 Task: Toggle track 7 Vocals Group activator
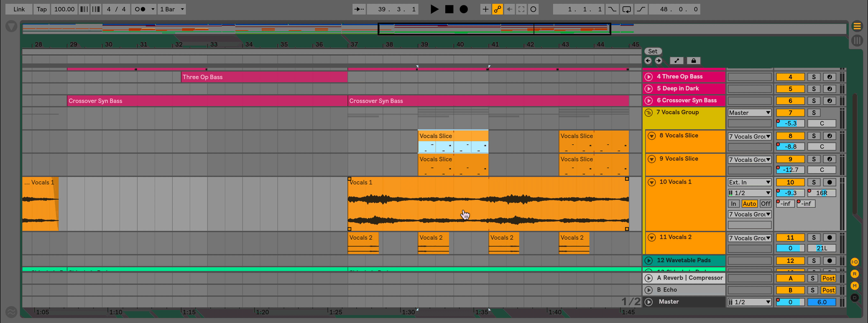point(790,113)
